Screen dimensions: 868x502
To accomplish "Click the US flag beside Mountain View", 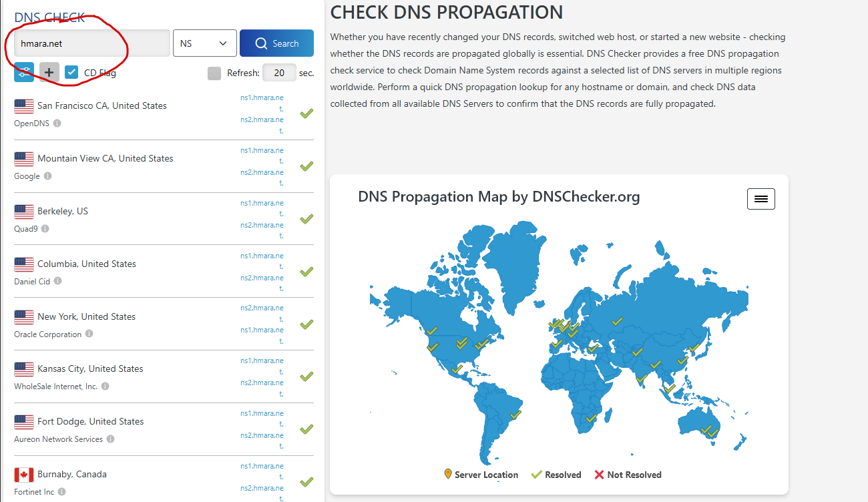I will (x=24, y=159).
